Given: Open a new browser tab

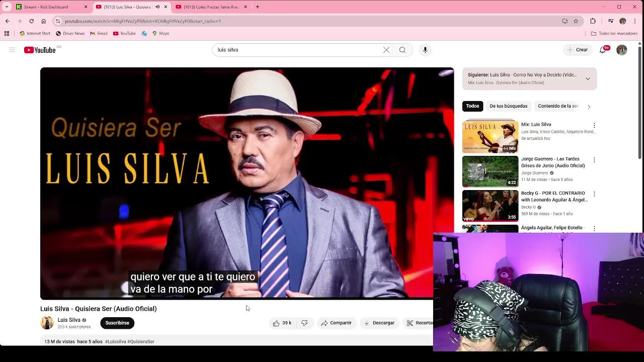Looking at the screenshot, I should 258,7.
